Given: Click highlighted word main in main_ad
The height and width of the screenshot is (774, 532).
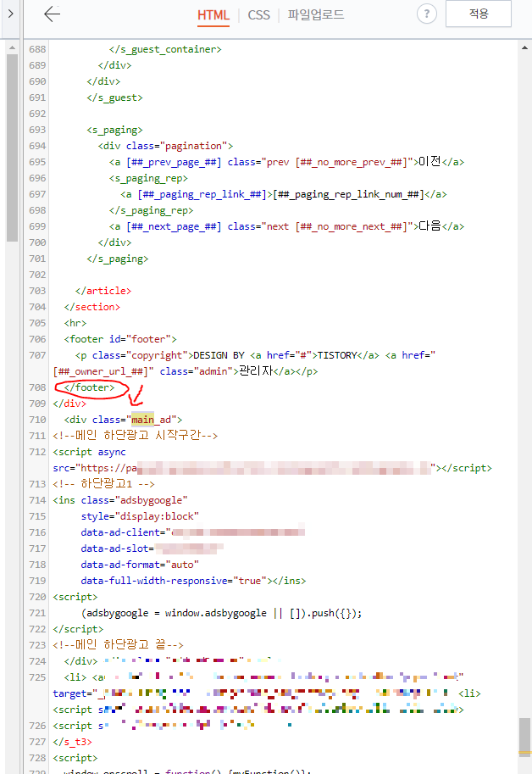Looking at the screenshot, I should (x=142, y=420).
